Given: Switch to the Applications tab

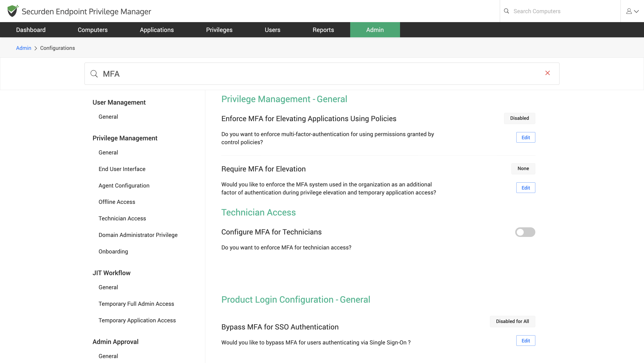Looking at the screenshot, I should tap(157, 30).
